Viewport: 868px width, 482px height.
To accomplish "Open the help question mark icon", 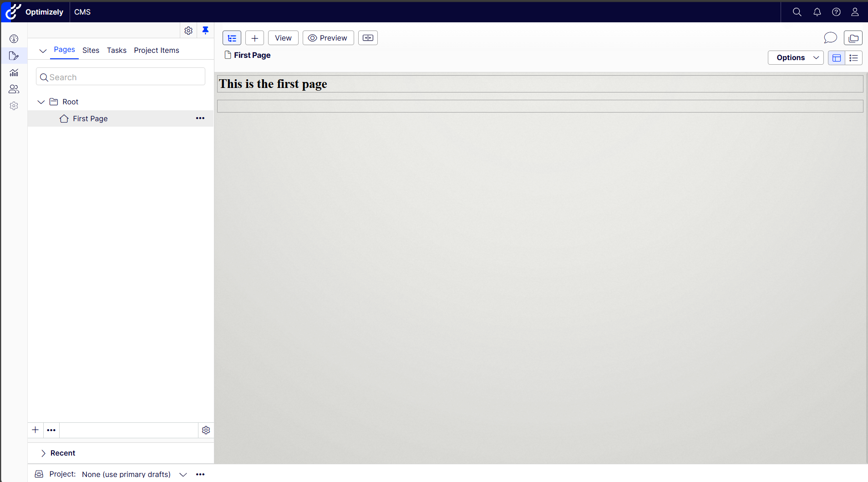I will click(x=836, y=12).
